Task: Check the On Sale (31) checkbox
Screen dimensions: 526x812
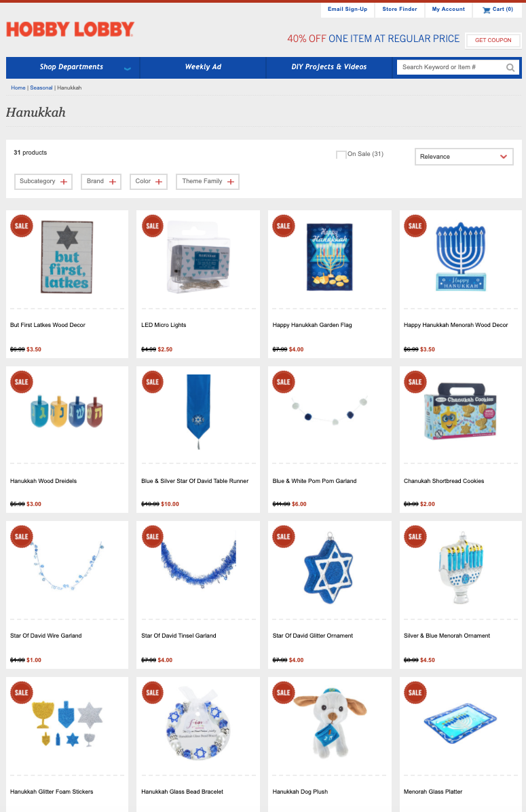Action: pos(341,154)
